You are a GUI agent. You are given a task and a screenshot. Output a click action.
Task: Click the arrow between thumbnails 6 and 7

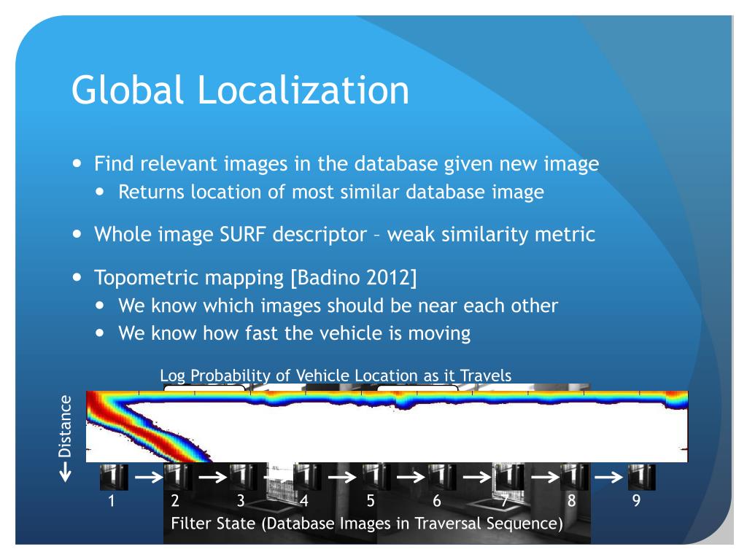click(476, 477)
